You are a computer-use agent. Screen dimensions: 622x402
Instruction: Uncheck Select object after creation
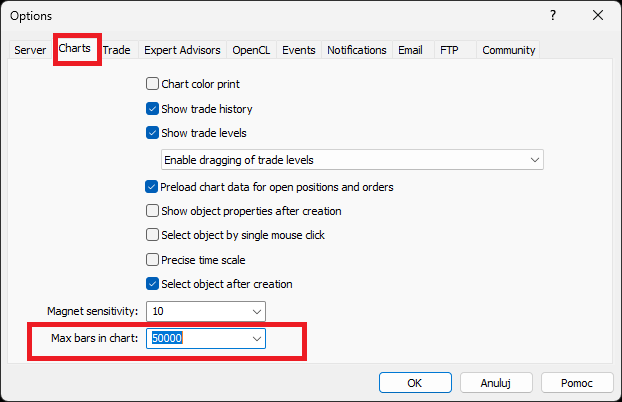(153, 283)
